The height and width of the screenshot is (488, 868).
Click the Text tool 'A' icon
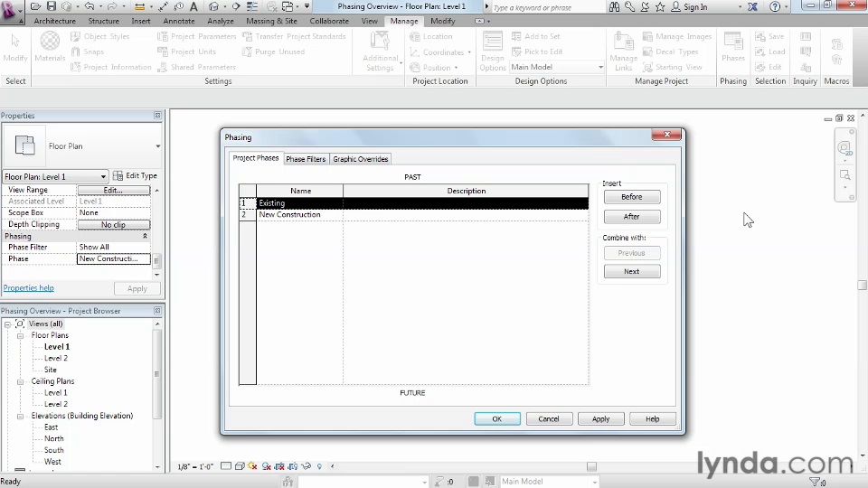click(193, 6)
